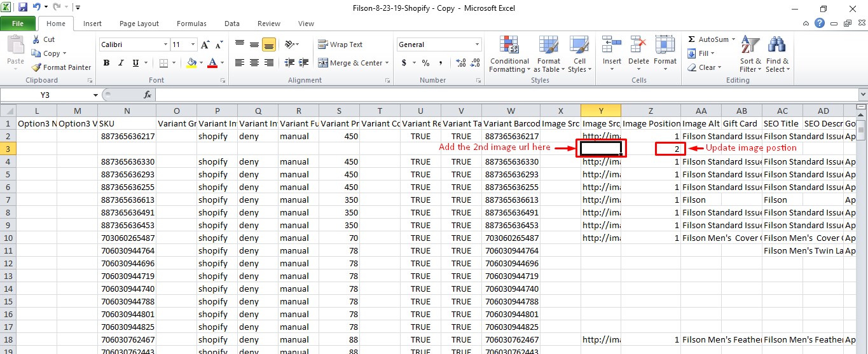Click Increase Decimal icon
The width and height of the screenshot is (868, 354).
tap(460, 63)
